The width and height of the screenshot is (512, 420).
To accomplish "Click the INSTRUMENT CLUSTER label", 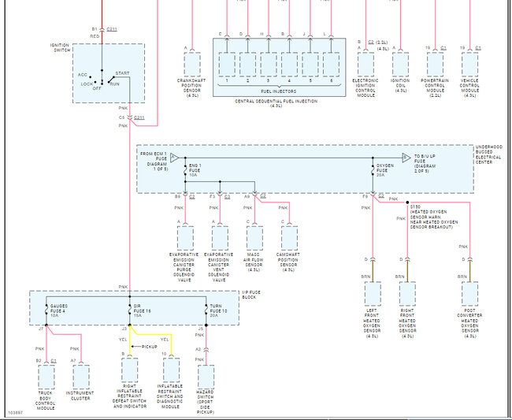I will (x=80, y=396).
